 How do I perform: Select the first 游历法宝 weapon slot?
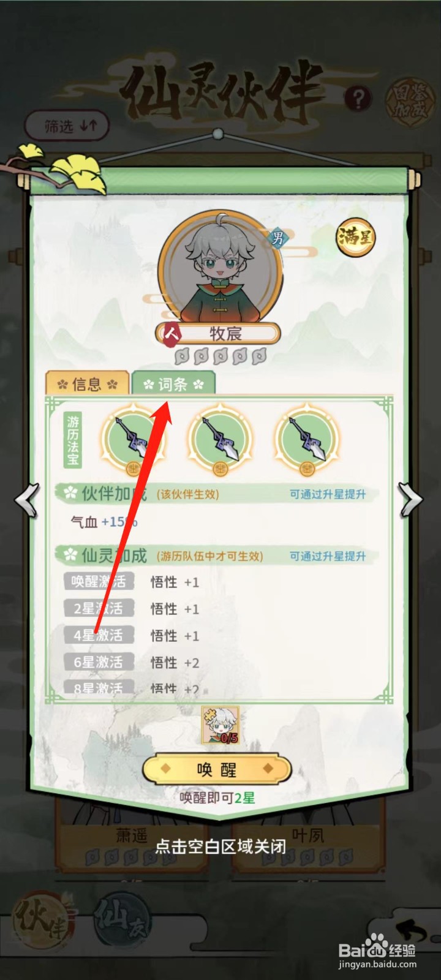point(133,439)
